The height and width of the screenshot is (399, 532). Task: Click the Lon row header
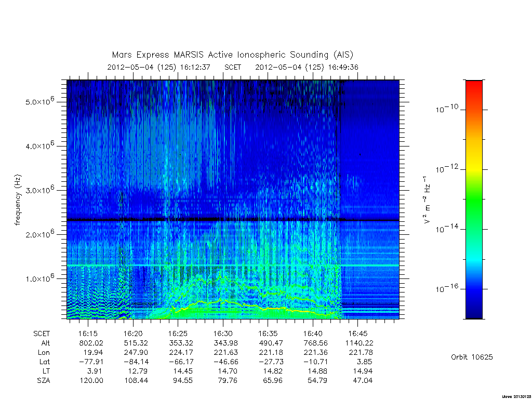point(44,353)
